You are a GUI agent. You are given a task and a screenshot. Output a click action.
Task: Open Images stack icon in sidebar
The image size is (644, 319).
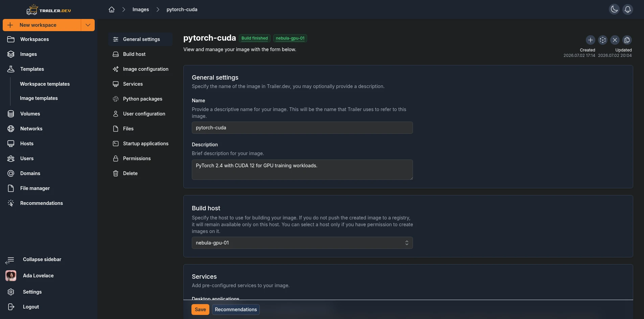(11, 54)
